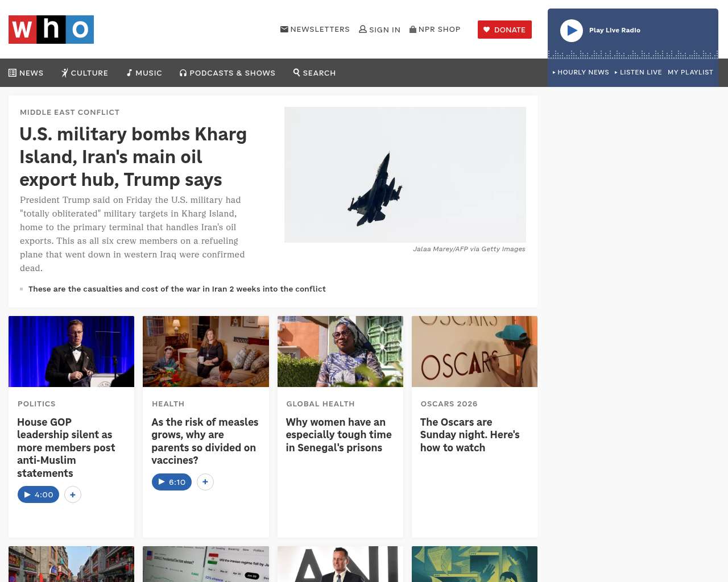Click the News section icon
The height and width of the screenshot is (582, 728).
coord(13,73)
